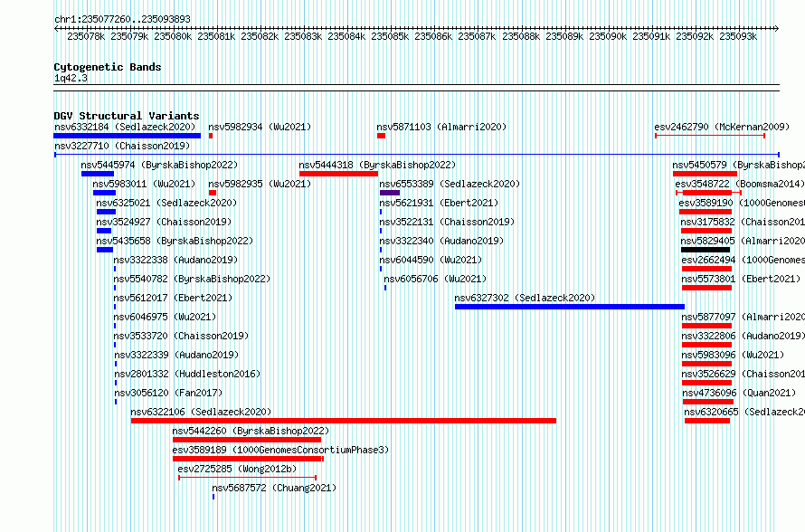Click nsv6327302 (Sedlazeck2020) label

click(525, 298)
